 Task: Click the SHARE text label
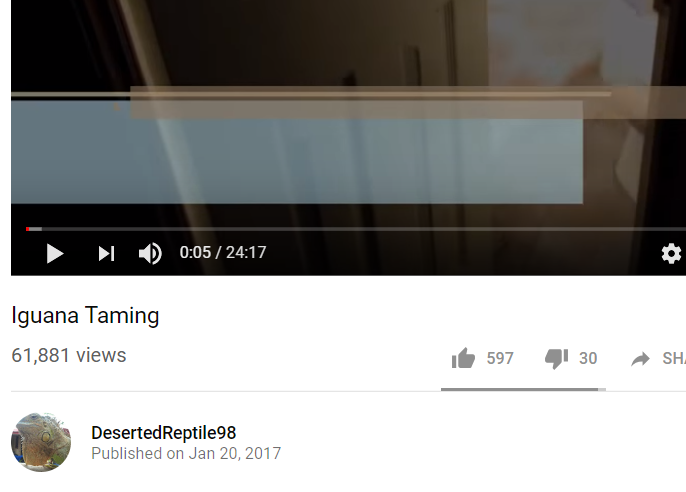(674, 358)
